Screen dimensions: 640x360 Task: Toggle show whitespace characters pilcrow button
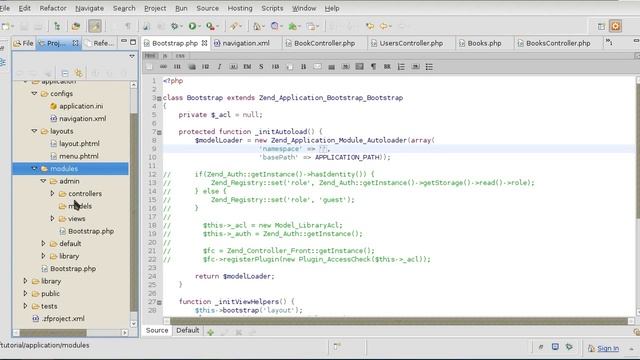point(128,27)
